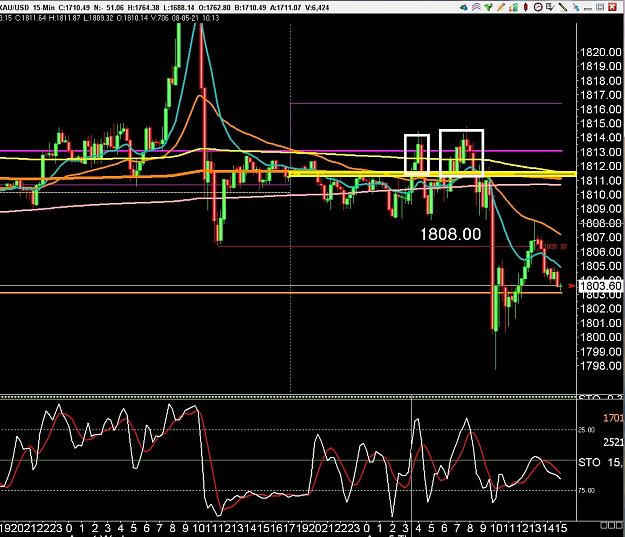The height and width of the screenshot is (537, 625).
Task: Close the chart with red X
Action: point(612,7)
